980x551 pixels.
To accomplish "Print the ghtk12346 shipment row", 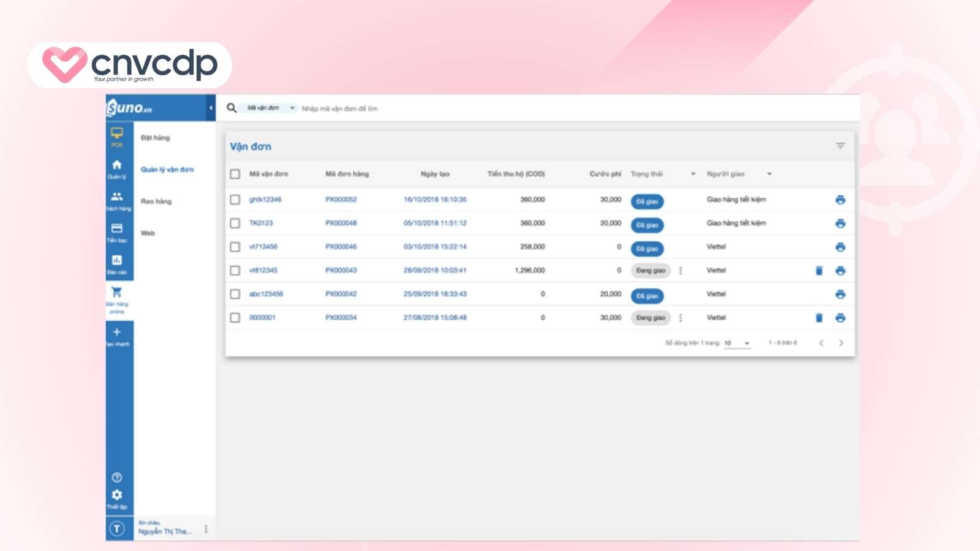I will point(840,200).
